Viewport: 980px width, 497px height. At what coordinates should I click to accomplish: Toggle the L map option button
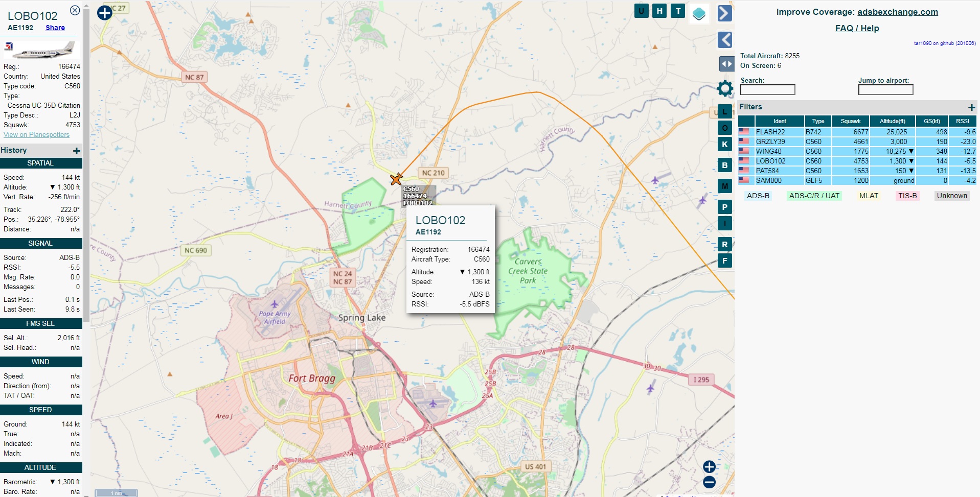click(724, 111)
